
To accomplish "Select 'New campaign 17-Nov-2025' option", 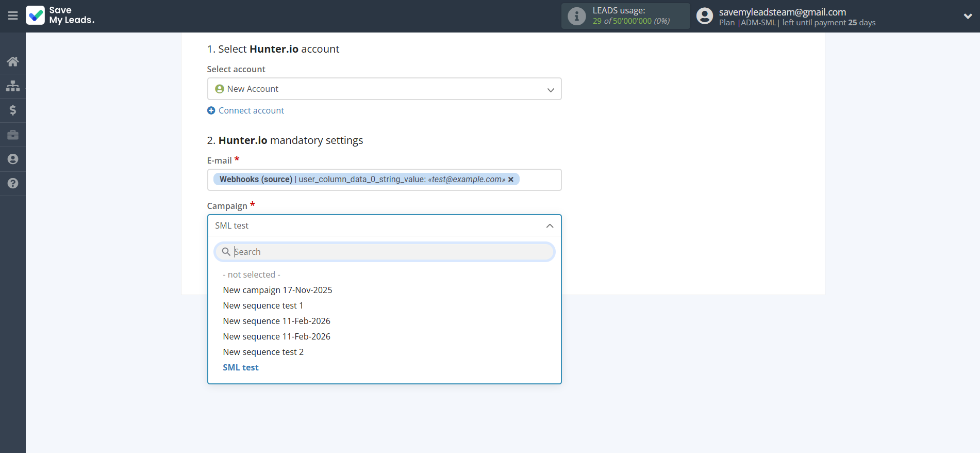I will pyautogui.click(x=277, y=290).
